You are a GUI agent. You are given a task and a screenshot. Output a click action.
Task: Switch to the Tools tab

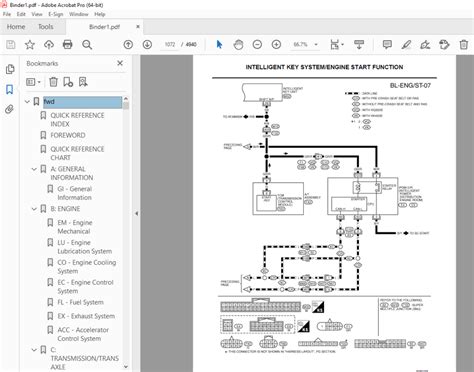pos(45,27)
